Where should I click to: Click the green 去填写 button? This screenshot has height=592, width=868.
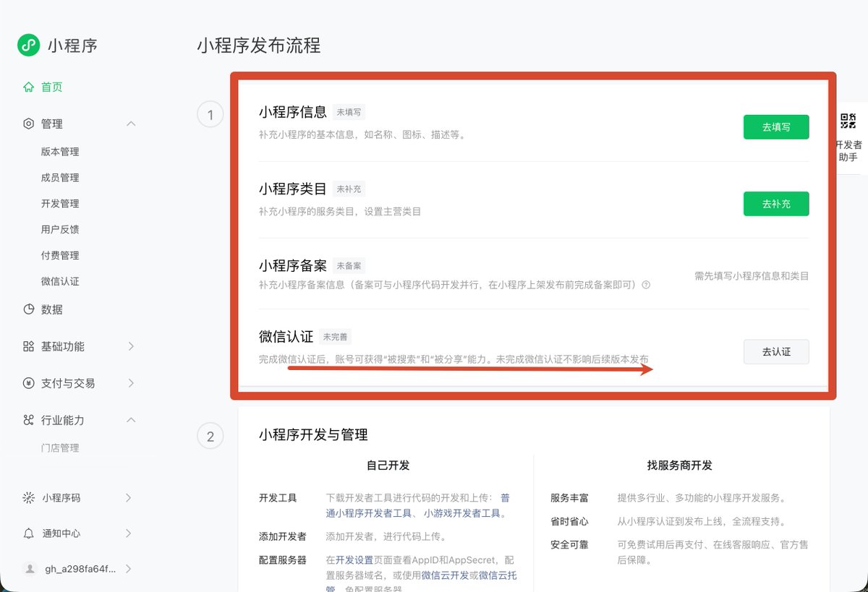[x=776, y=127]
